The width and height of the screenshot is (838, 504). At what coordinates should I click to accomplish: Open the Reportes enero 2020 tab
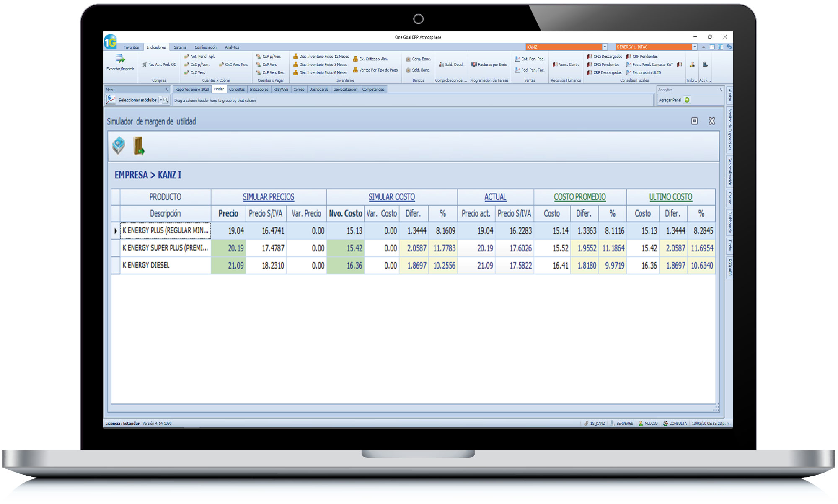[192, 90]
